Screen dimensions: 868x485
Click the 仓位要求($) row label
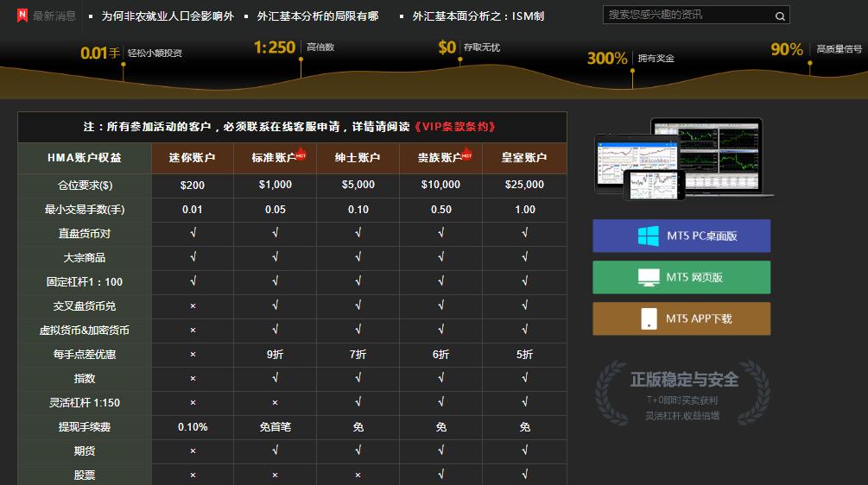click(x=85, y=186)
